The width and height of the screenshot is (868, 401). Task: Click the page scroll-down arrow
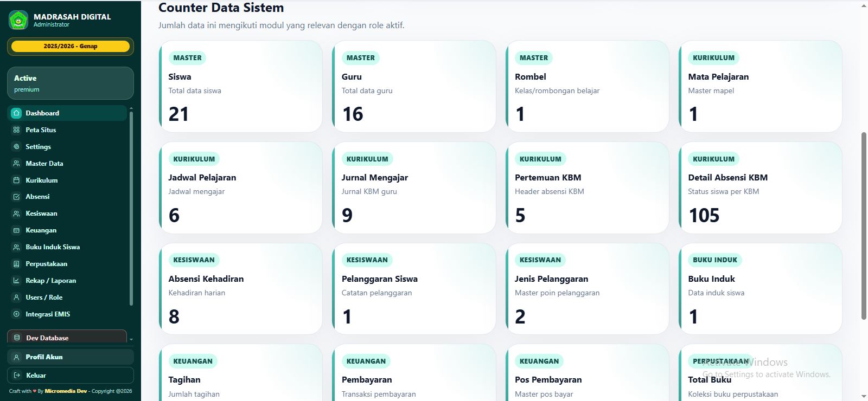click(x=864, y=396)
